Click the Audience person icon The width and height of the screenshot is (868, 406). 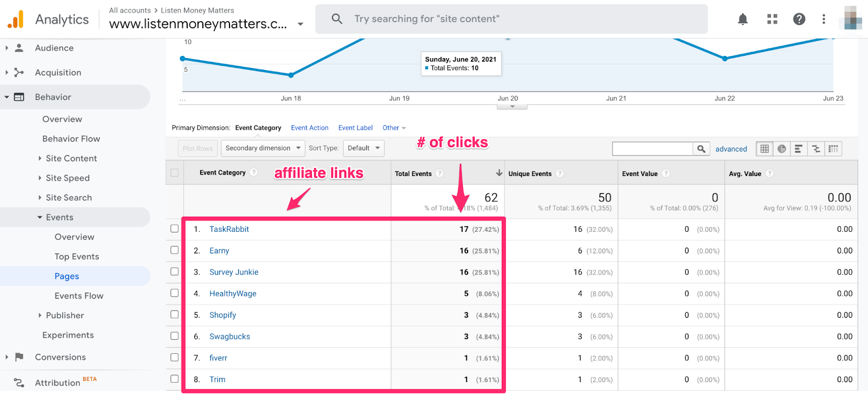[19, 48]
